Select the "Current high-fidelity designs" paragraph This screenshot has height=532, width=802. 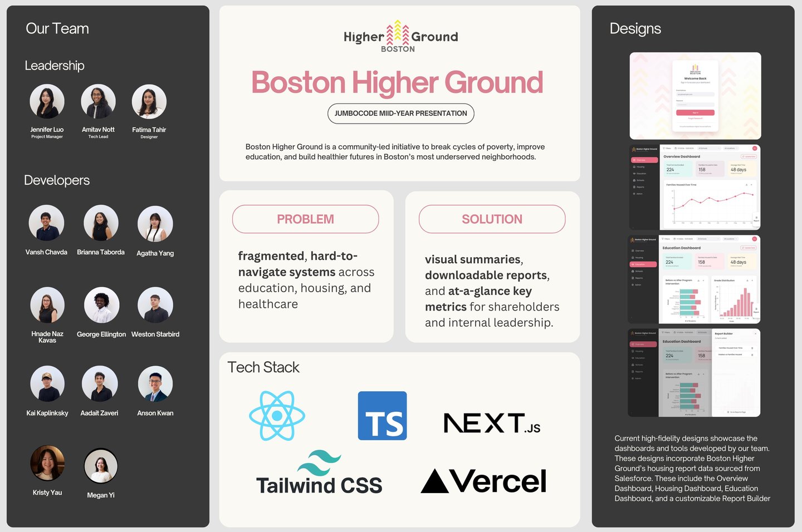coord(692,469)
